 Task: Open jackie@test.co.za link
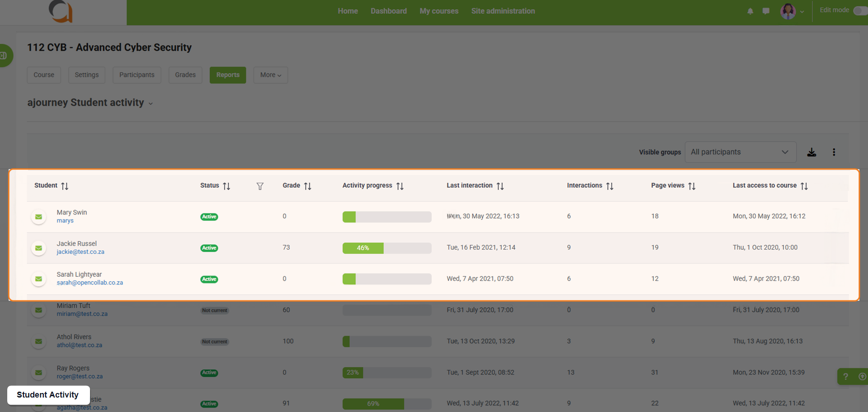80,252
